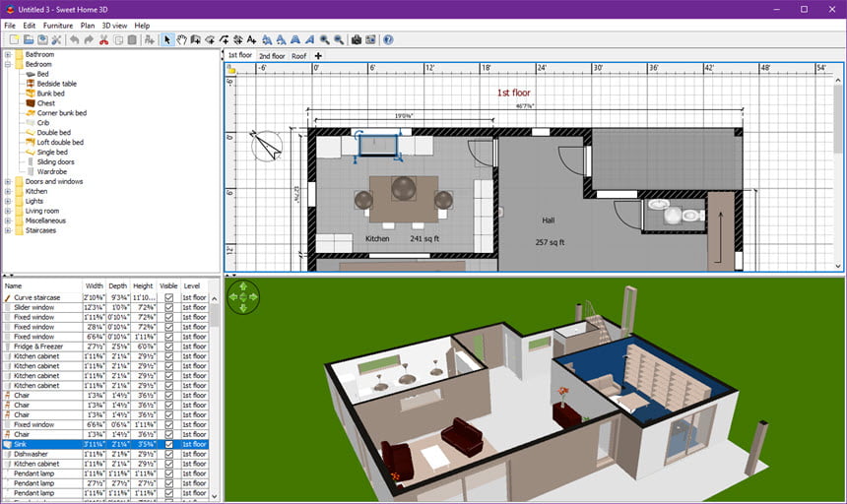Viewport: 847px width, 504px height.
Task: Choose the Create walls tool
Action: 196,39
